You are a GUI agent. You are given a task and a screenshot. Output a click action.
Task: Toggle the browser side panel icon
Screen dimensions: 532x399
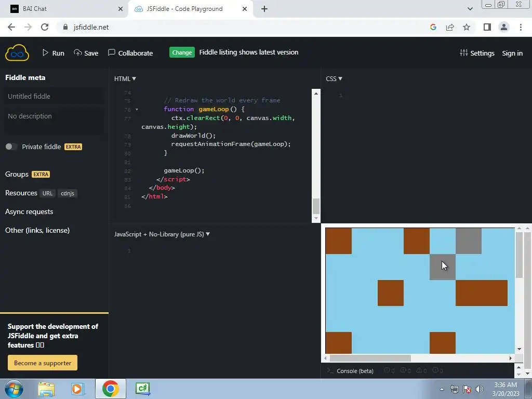coord(487,27)
